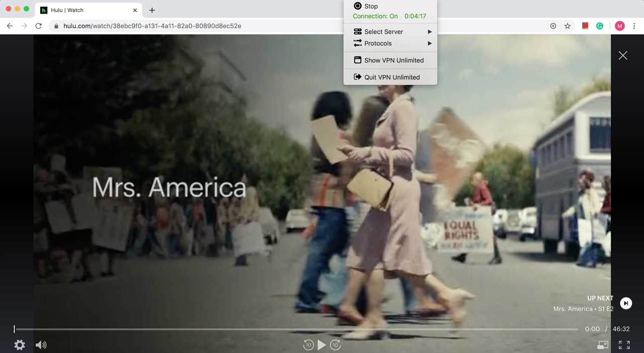Screen dimensions: 644x353
Task: Click the UP NEXT heading
Action: point(600,298)
